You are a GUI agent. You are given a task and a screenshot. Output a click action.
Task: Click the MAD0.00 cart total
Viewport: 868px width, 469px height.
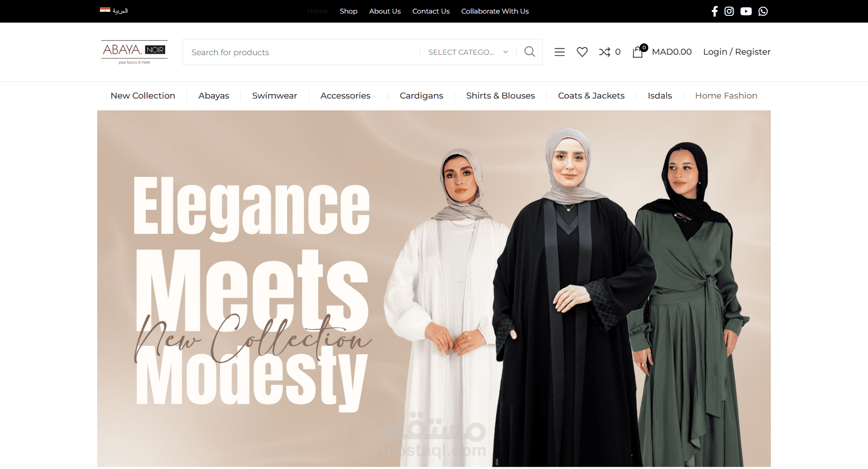coord(672,52)
